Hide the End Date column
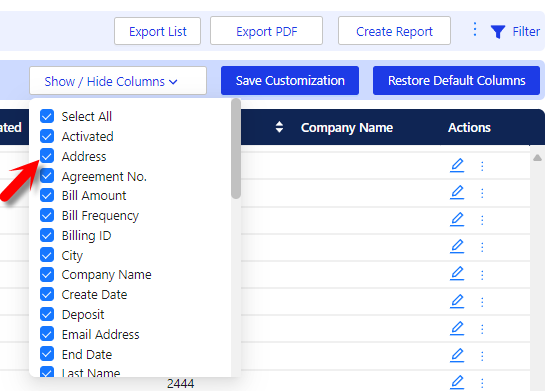Viewport: 554px width, 391px height. [47, 354]
